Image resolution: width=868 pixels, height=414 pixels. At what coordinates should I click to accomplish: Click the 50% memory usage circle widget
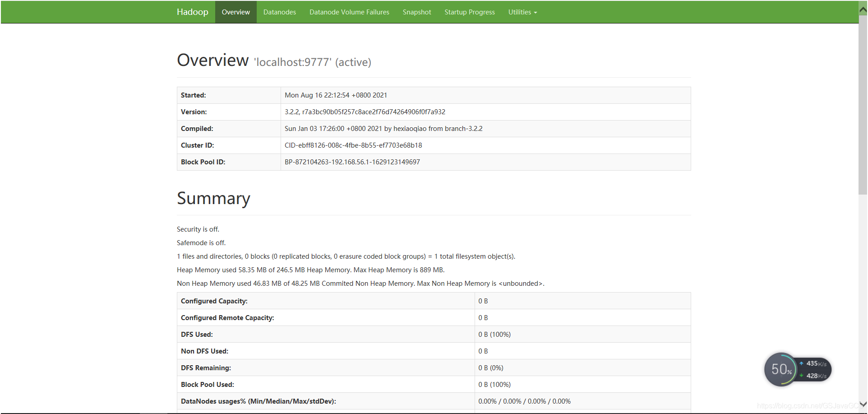point(781,369)
